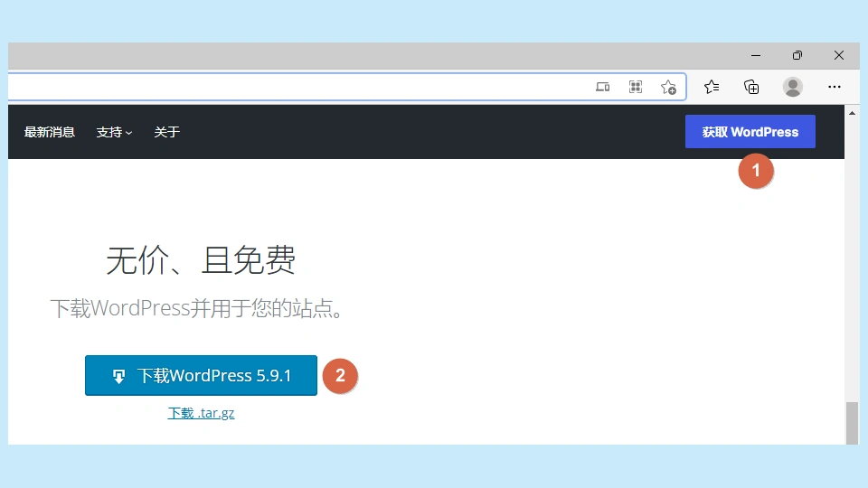868x488 pixels.
Task: Open the 最新消息 nav item
Action: [50, 132]
